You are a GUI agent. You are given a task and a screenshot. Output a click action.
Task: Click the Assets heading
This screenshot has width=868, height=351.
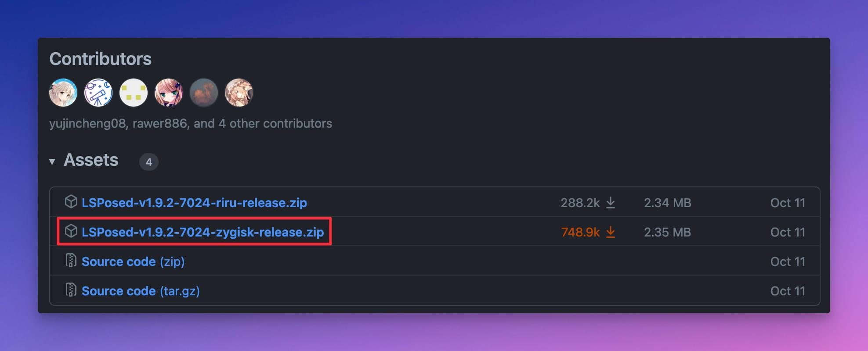91,160
